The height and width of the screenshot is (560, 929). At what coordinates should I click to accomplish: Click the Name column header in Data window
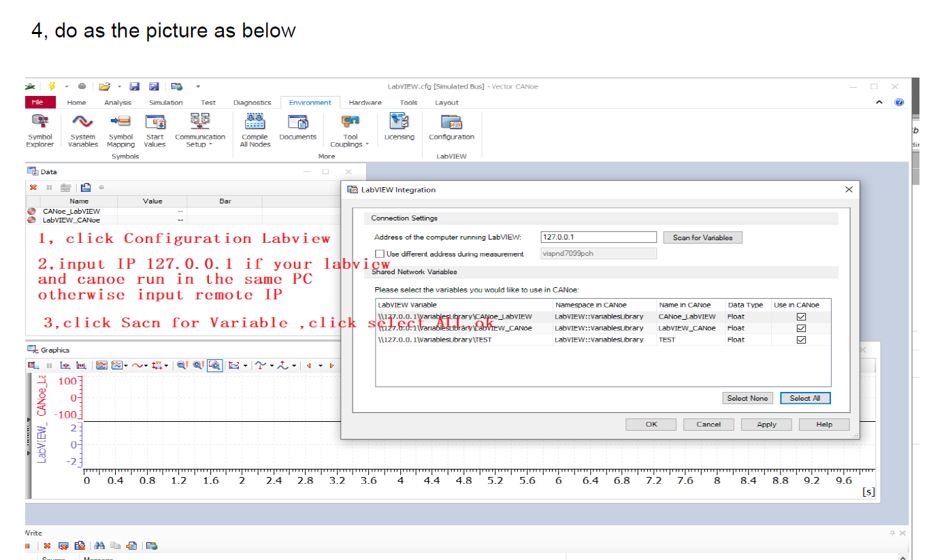click(79, 201)
